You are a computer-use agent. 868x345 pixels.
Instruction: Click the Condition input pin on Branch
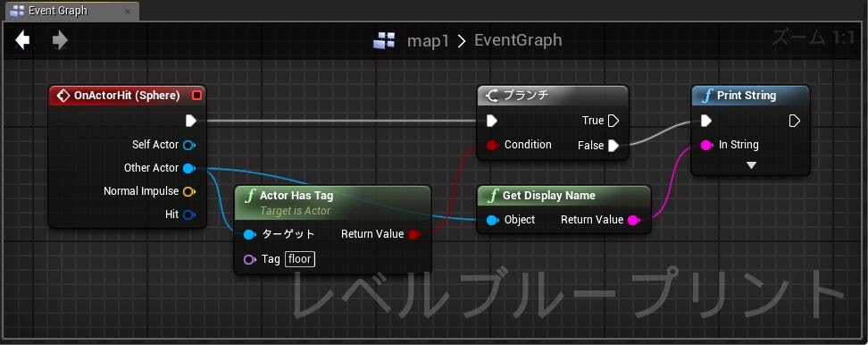(x=492, y=145)
